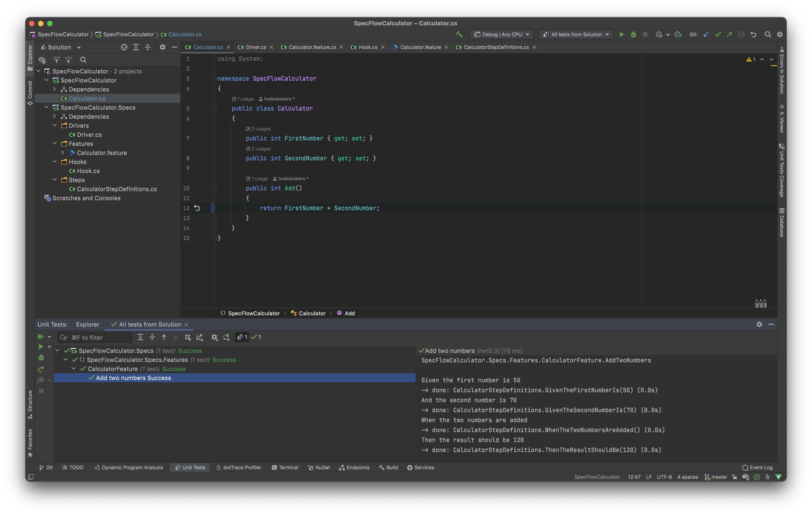The height and width of the screenshot is (515, 812).
Task: Click the ⌘F to filter field
Action: [95, 337]
